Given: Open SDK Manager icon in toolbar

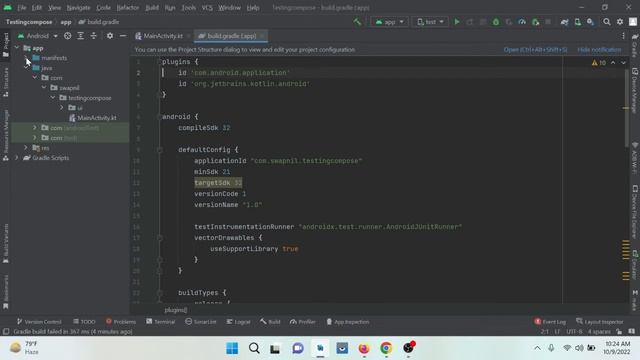Looking at the screenshot, I should (x=591, y=22).
